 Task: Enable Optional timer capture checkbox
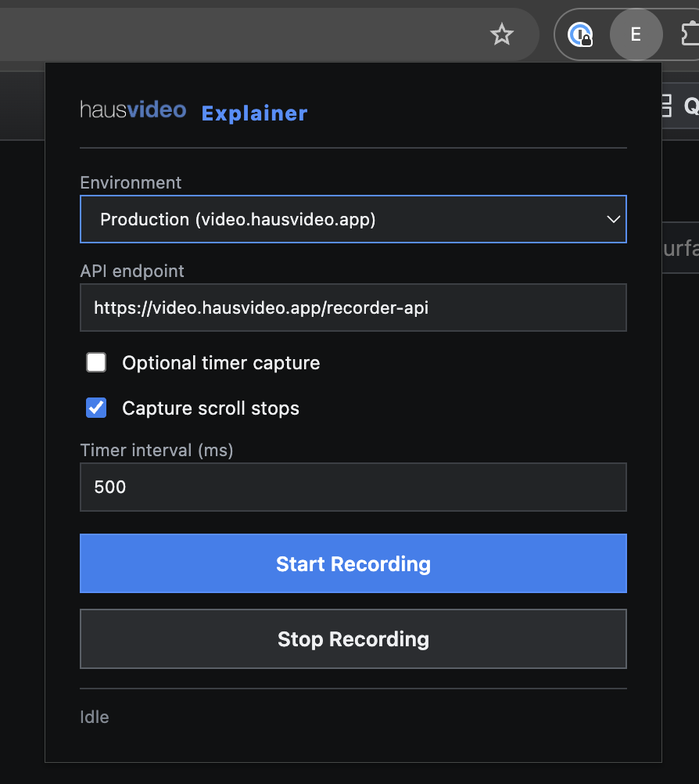click(96, 362)
